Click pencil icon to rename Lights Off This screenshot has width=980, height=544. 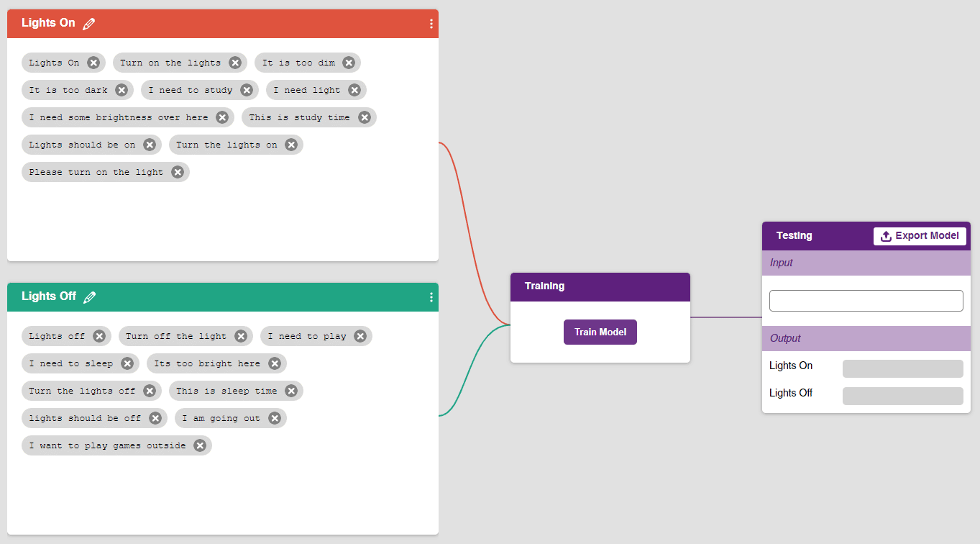tap(90, 297)
